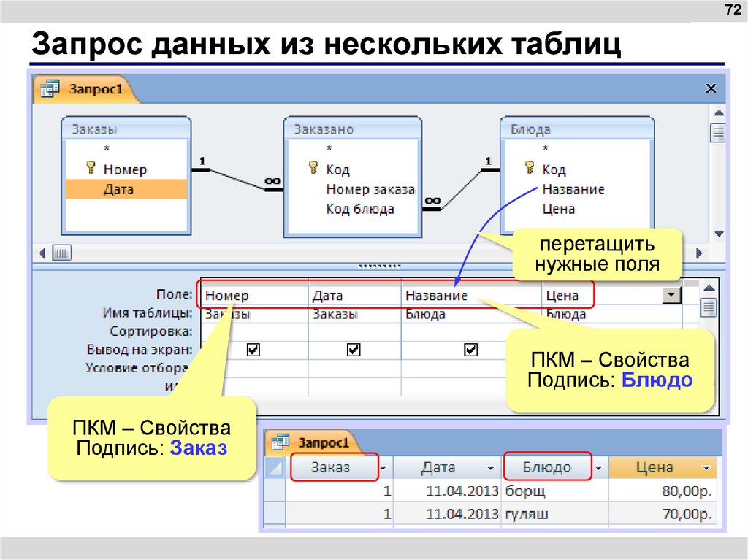Toggle the Вывод на экран checkbox for Номер

coord(252,350)
